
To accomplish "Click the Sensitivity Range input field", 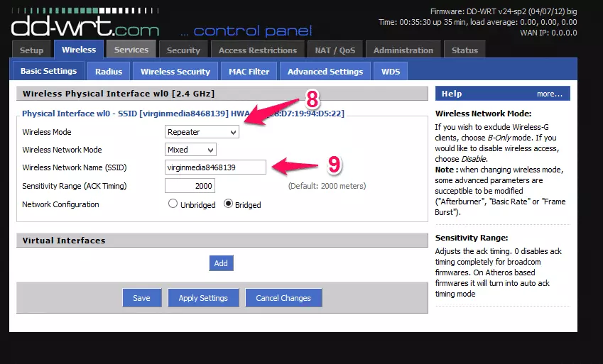I will click(x=190, y=186).
